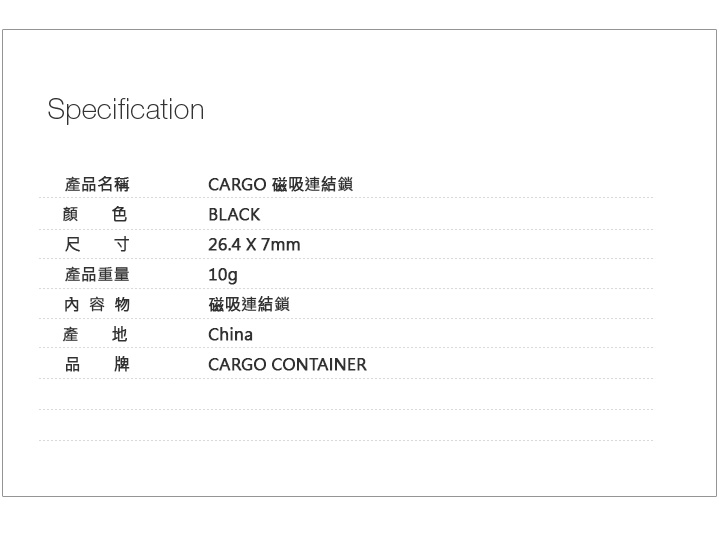Click the 磁吸連結鎖 contents value

coord(249,304)
